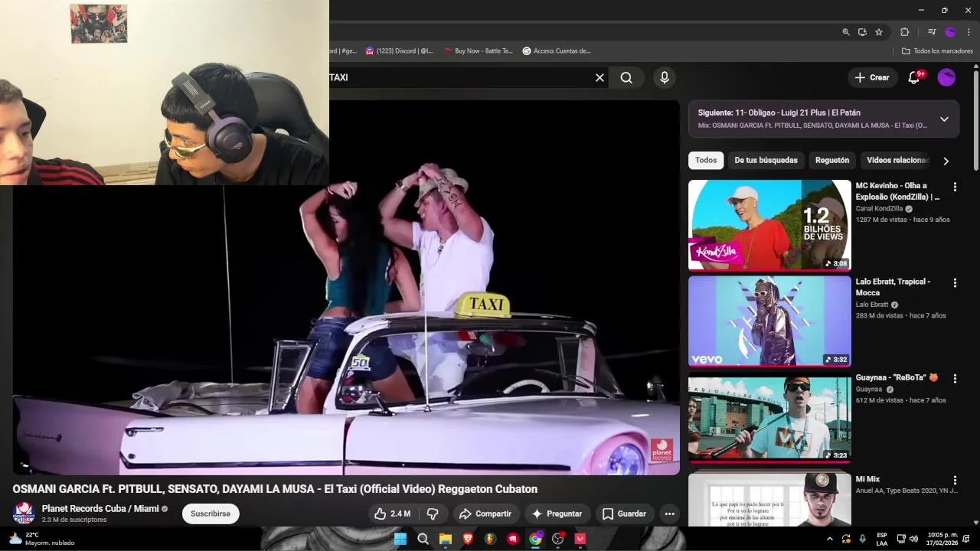Save video with Guardar button
980x551 pixels.
coord(624,514)
